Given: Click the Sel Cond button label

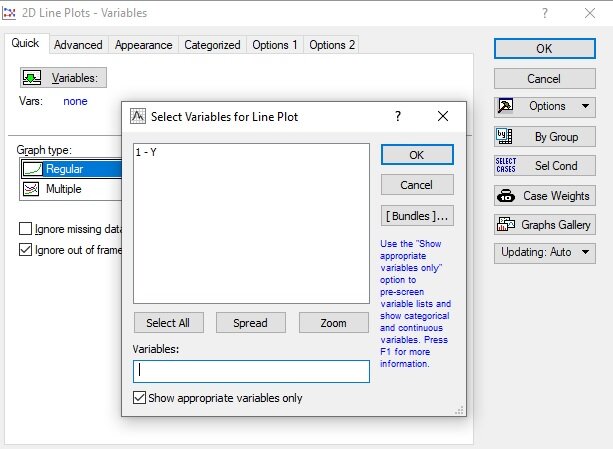Looking at the screenshot, I should coord(556,166).
